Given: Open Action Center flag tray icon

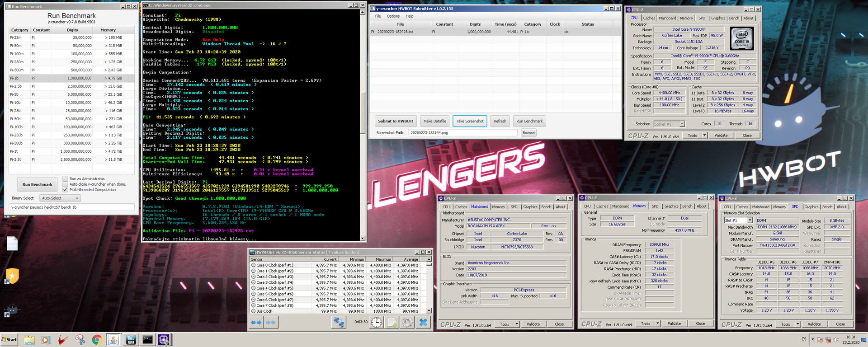Looking at the screenshot, I should [820, 339].
